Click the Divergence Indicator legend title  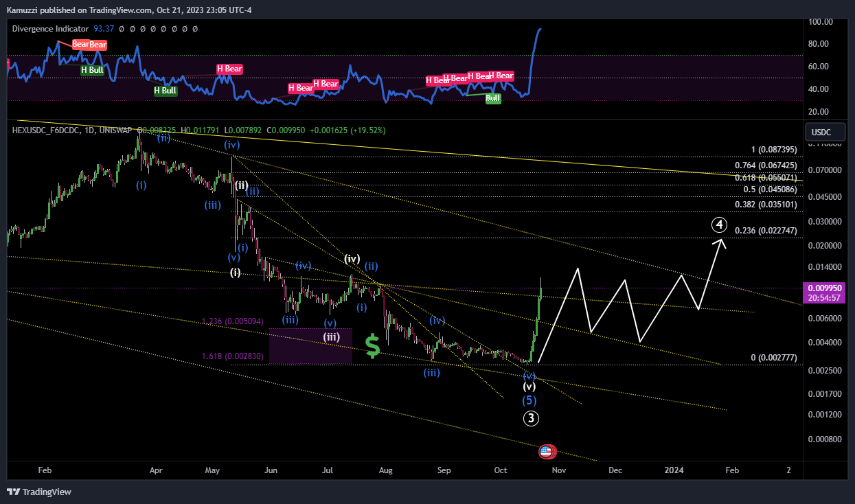pyautogui.click(x=51, y=29)
